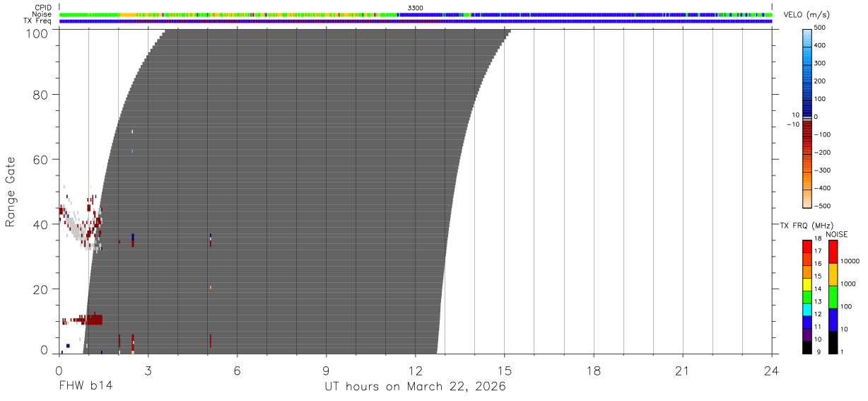Select range gate tick 40
The height and width of the screenshot is (401, 868).
[x=41, y=224]
